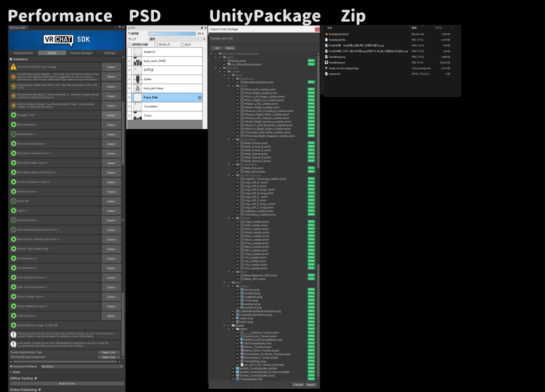
Task: Click the None button in Import Unity Package
Action: (x=230, y=48)
